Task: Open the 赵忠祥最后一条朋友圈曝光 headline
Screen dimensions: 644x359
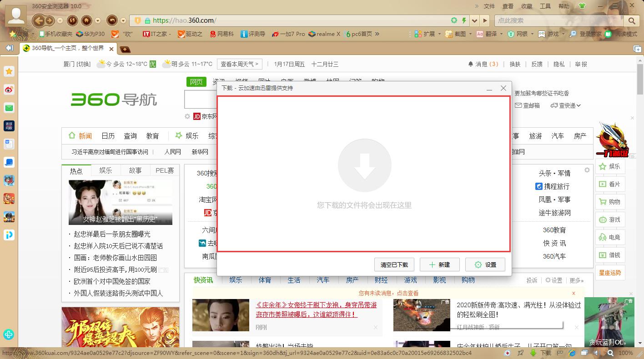Action: [112, 234]
